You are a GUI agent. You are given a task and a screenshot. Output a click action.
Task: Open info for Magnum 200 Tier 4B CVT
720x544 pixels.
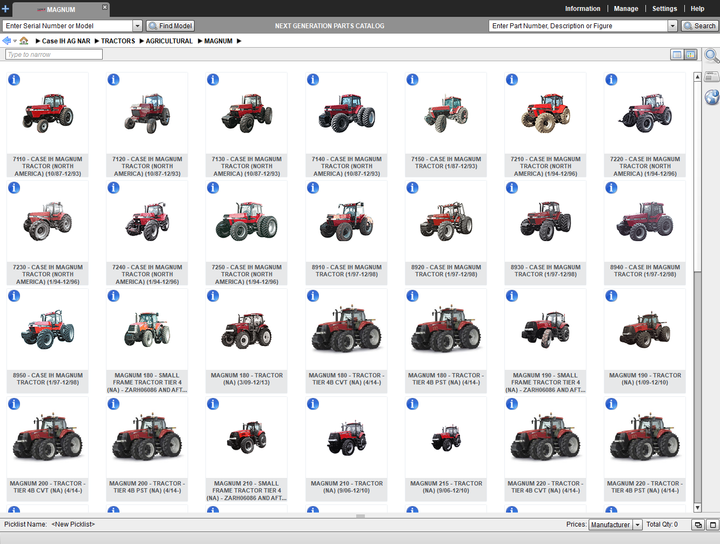[x=14, y=404]
